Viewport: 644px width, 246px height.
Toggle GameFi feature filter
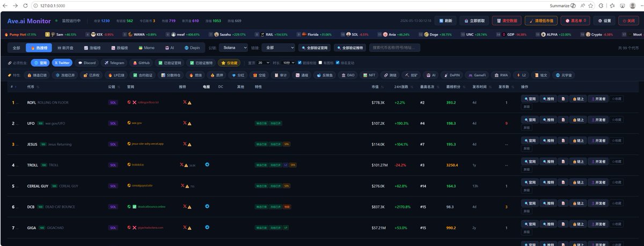tap(476, 75)
